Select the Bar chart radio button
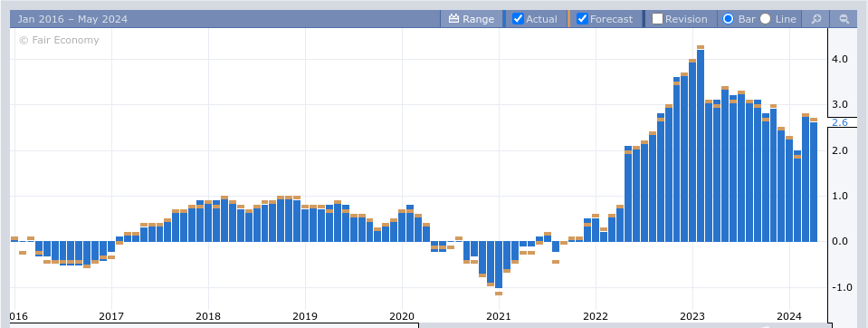868x328 pixels. click(x=729, y=19)
